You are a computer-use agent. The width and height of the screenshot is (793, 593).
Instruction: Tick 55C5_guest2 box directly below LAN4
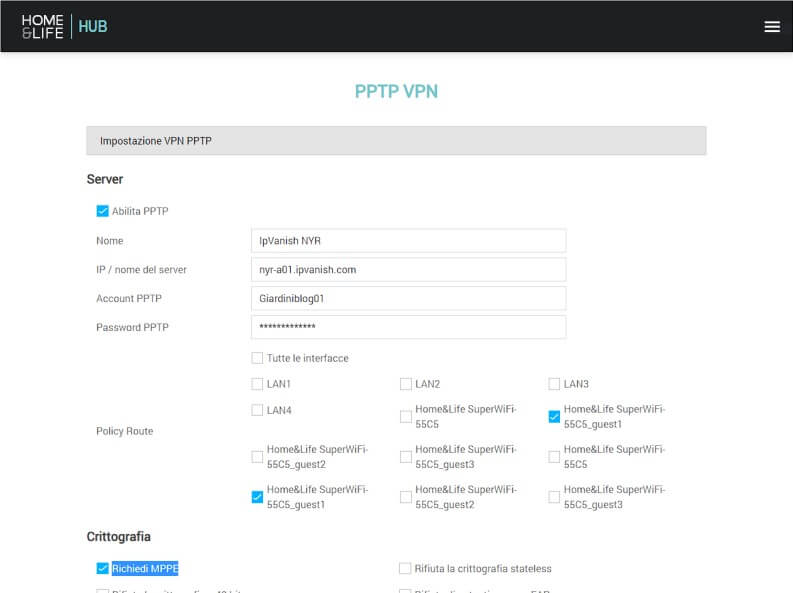(x=257, y=457)
